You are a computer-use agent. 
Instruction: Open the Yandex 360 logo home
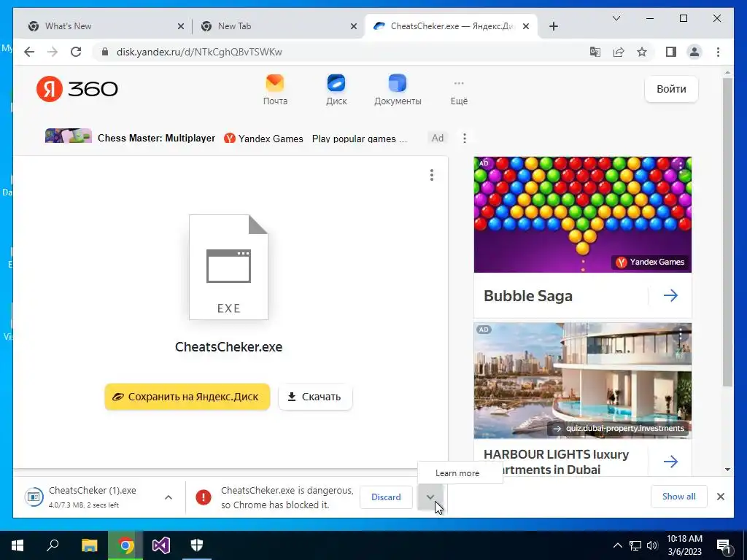(x=77, y=88)
